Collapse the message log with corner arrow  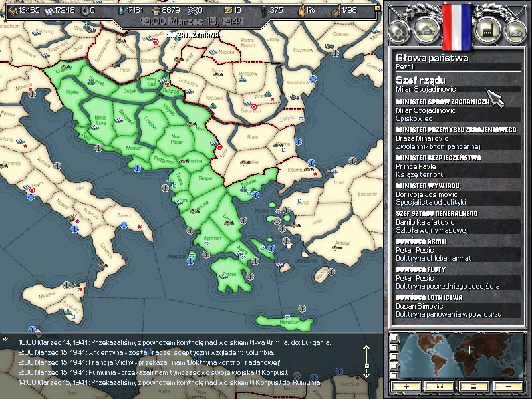coord(5,339)
